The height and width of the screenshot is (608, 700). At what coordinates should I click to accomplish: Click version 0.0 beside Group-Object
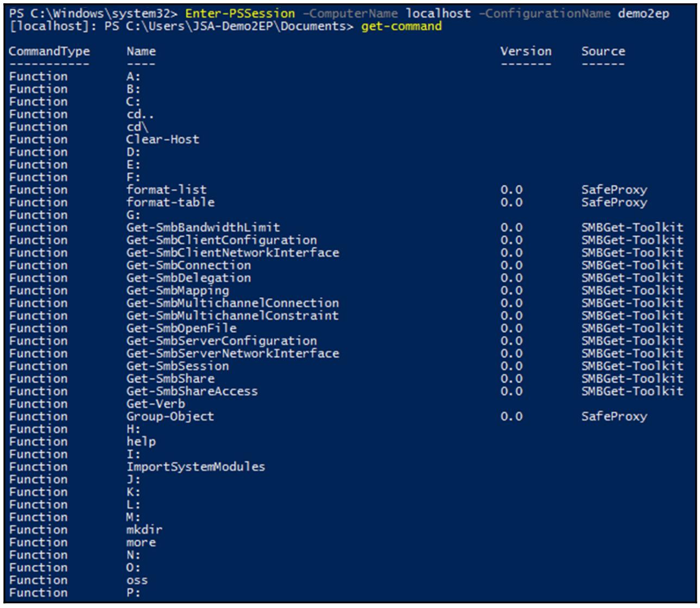[x=511, y=417]
